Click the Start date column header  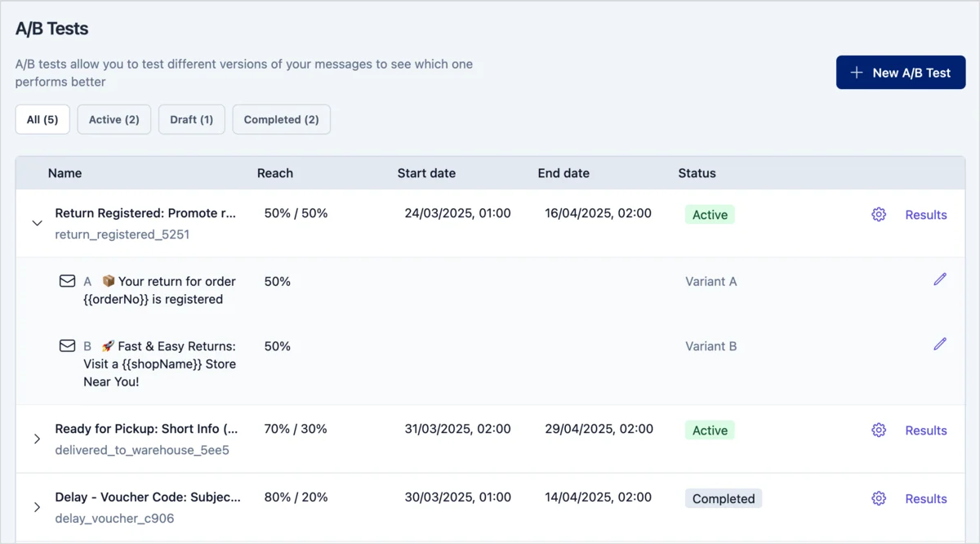pos(426,173)
